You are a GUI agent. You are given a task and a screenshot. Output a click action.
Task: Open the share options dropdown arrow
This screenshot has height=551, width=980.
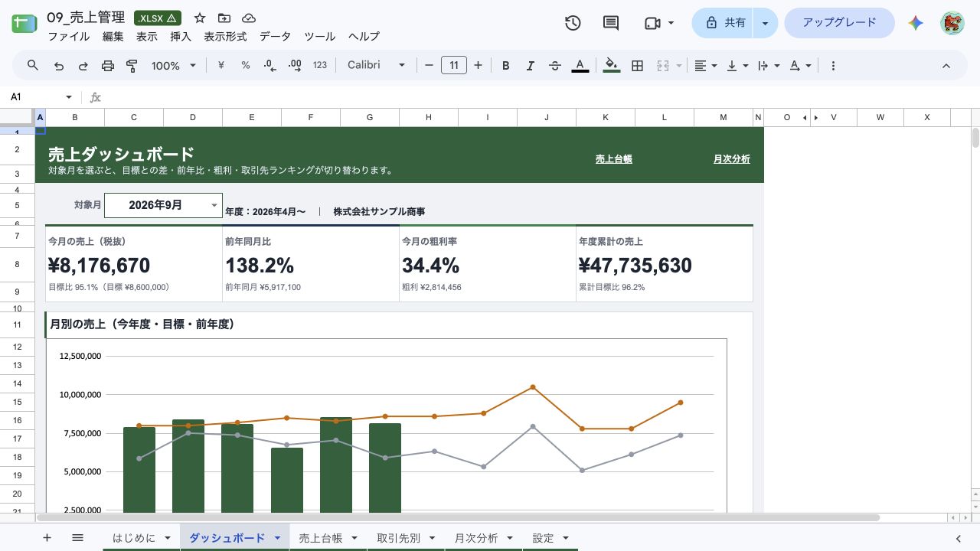[x=765, y=23]
